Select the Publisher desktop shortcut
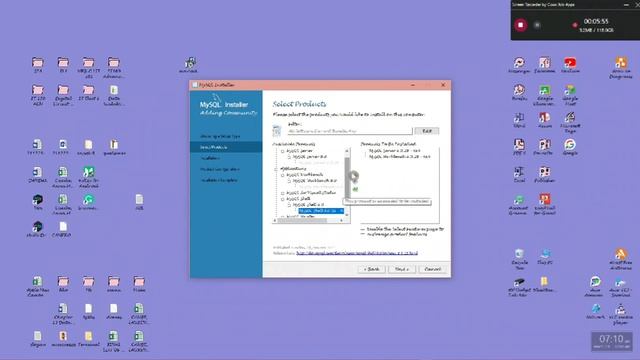The height and width of the screenshot is (360, 640). (x=544, y=174)
